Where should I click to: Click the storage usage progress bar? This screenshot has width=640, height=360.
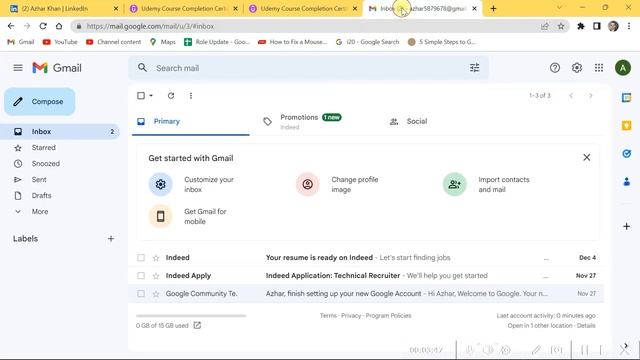191,316
